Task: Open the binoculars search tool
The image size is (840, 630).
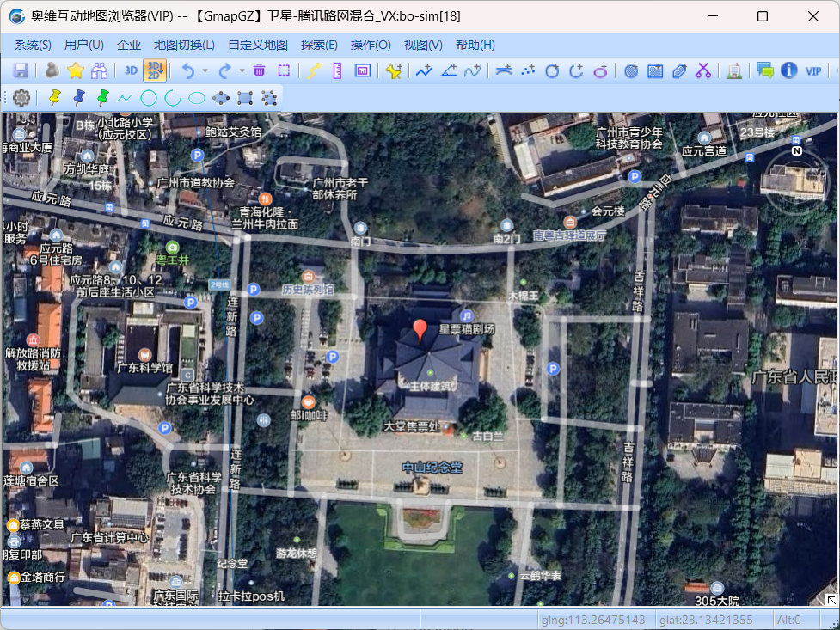Action: coord(100,71)
